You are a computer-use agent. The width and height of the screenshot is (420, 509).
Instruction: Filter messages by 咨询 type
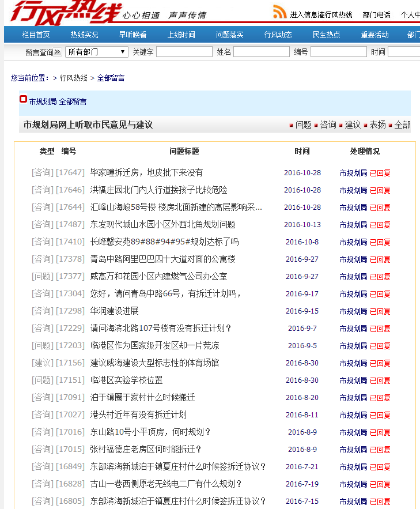tap(328, 125)
